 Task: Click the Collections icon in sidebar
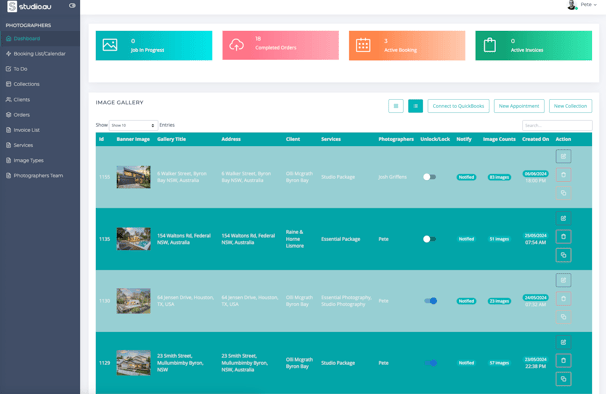click(x=9, y=84)
